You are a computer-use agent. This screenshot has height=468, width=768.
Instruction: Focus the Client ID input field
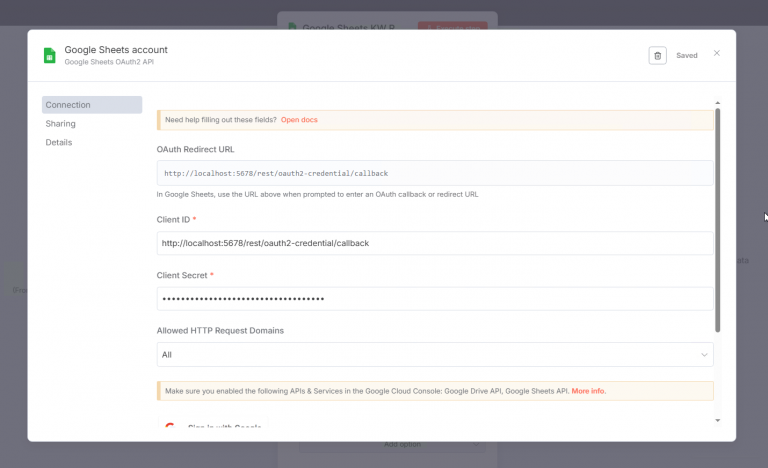point(435,243)
